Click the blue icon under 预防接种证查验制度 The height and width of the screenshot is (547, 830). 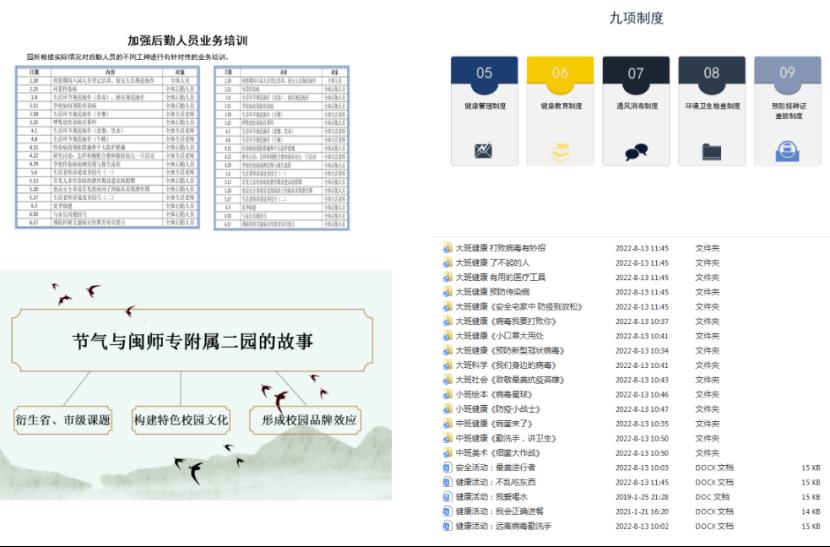tap(787, 152)
